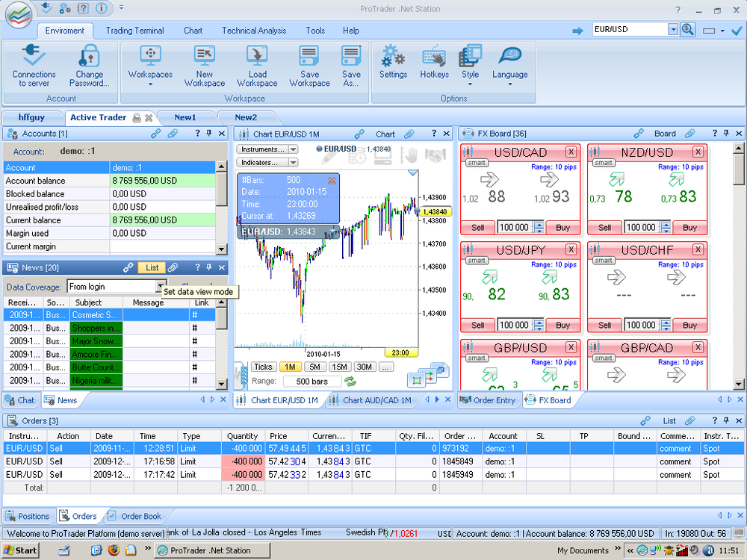Switch to Chart AUD/CAD 1M tab

click(371, 400)
